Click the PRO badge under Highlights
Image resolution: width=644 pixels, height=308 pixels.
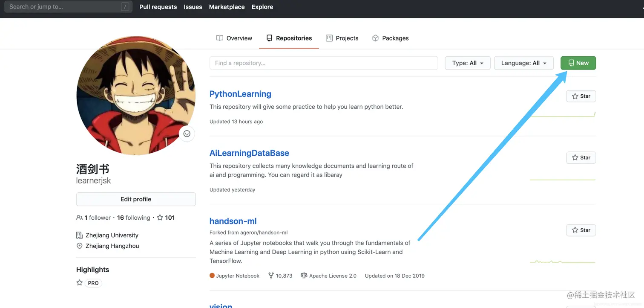pos(93,283)
